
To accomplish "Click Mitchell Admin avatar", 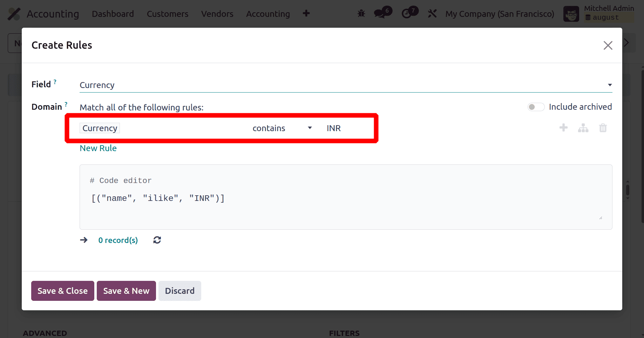I will pyautogui.click(x=571, y=14).
